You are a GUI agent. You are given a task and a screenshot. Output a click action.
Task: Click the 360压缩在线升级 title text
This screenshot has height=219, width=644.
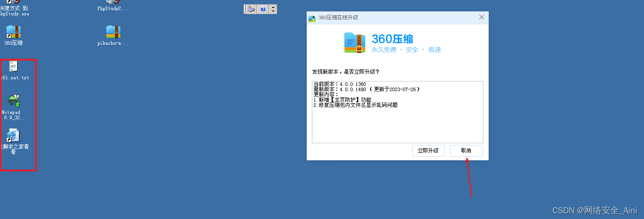point(338,18)
